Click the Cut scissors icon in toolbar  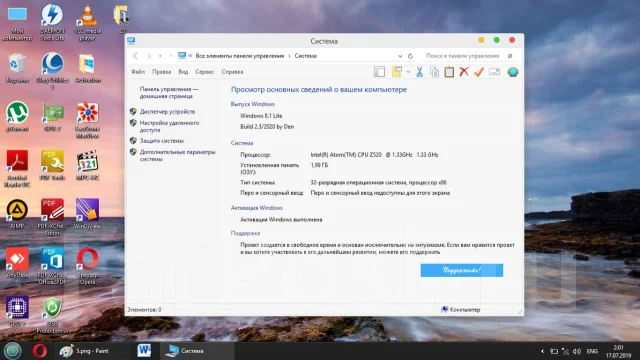point(419,72)
